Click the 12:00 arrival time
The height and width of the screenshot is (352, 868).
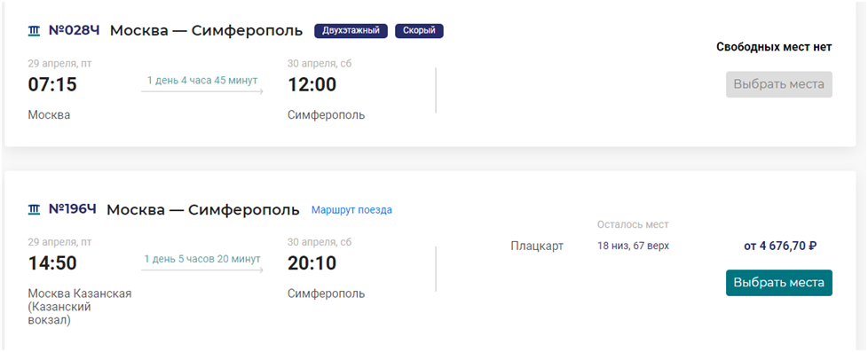point(312,85)
